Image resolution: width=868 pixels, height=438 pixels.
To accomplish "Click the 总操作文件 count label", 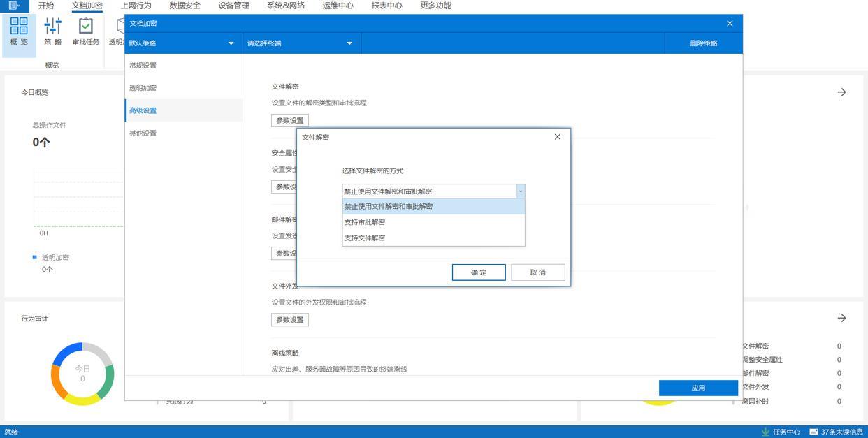I will coord(50,125).
